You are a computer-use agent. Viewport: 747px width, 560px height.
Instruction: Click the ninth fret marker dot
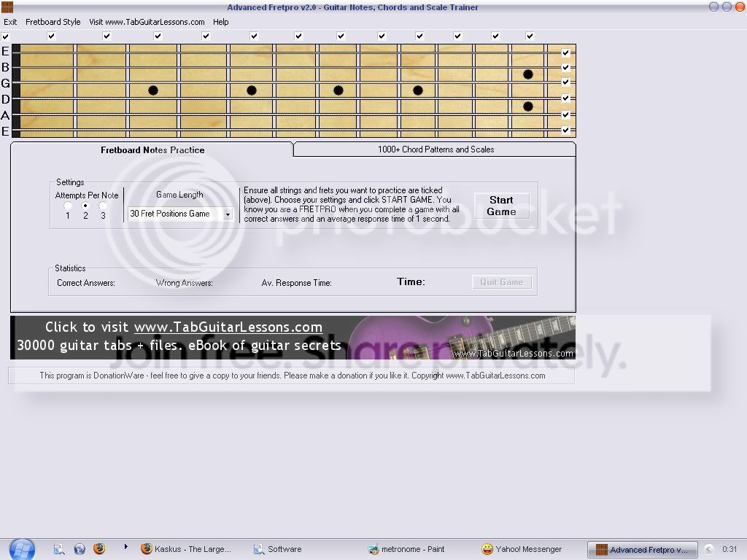click(418, 90)
